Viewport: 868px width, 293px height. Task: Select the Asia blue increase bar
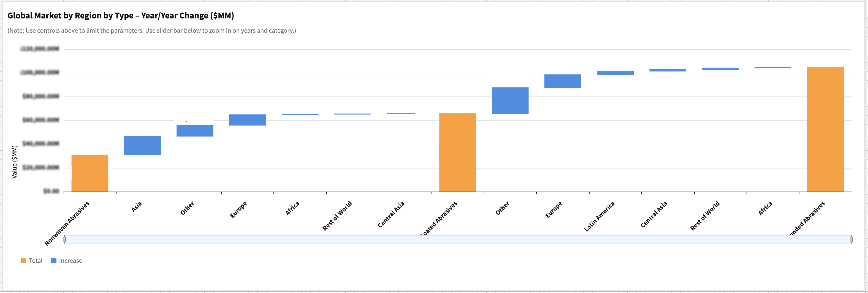tap(142, 145)
